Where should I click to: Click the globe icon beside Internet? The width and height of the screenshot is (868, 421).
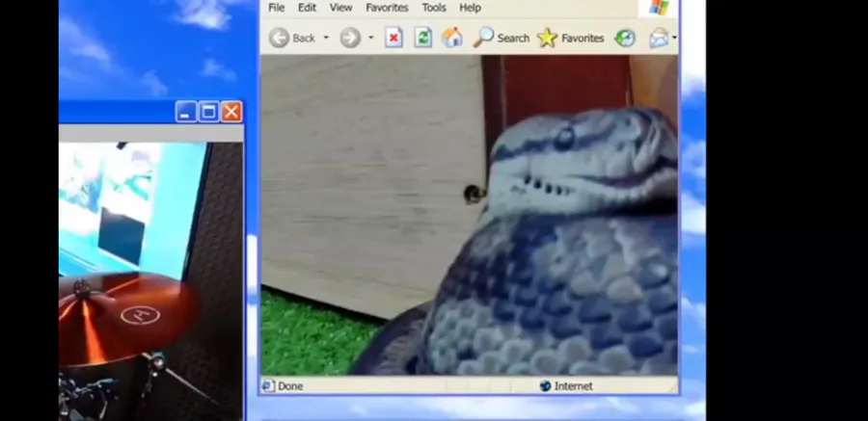point(545,386)
